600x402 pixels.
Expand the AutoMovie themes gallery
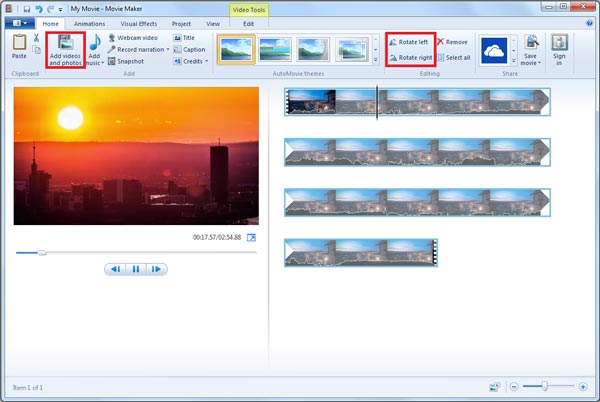[375, 60]
